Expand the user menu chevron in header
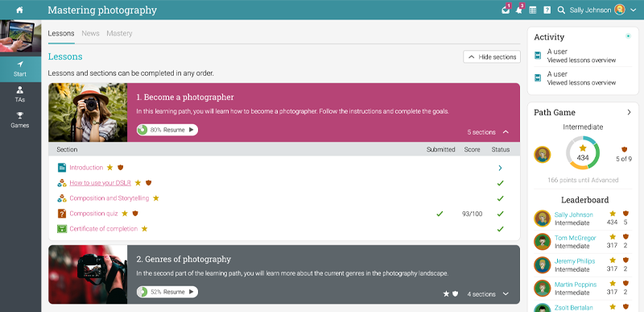644x312 pixels. pos(633,10)
